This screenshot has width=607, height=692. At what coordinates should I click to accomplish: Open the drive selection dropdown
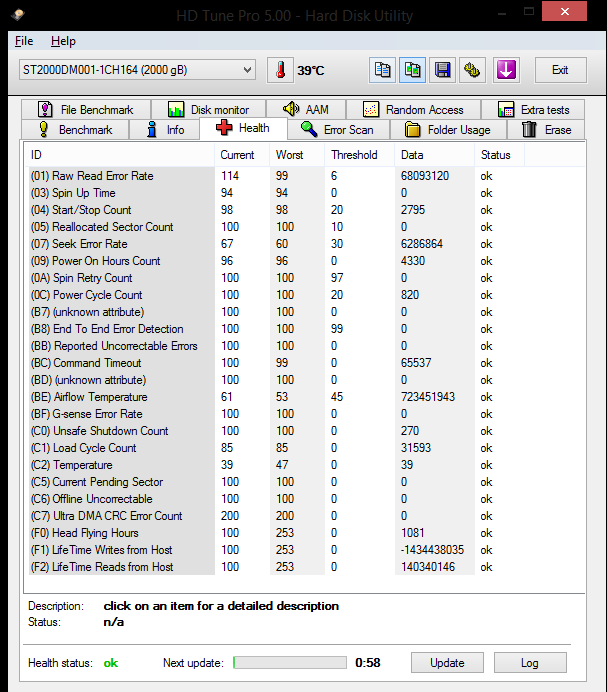click(137, 70)
